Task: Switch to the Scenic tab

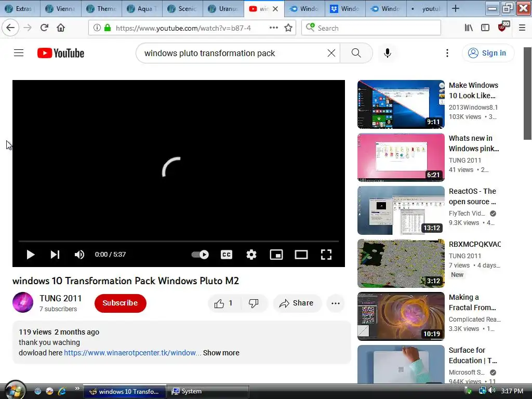Action: pos(182,8)
